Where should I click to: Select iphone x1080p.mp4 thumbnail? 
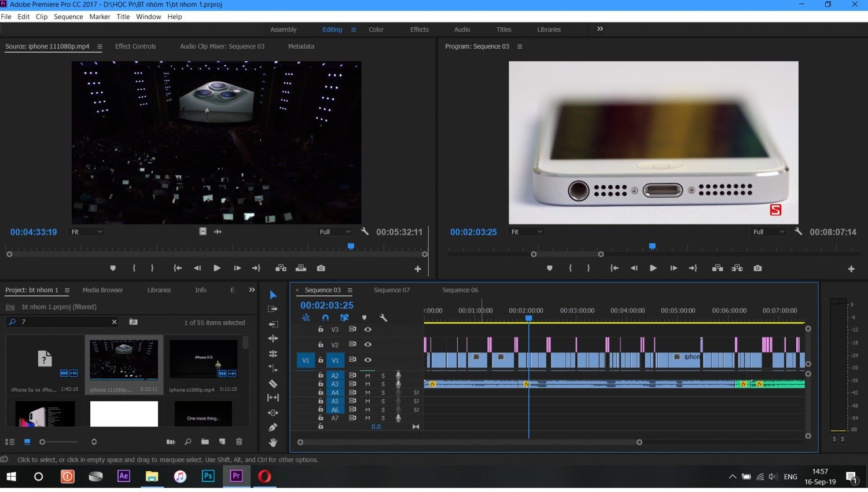[x=203, y=359]
